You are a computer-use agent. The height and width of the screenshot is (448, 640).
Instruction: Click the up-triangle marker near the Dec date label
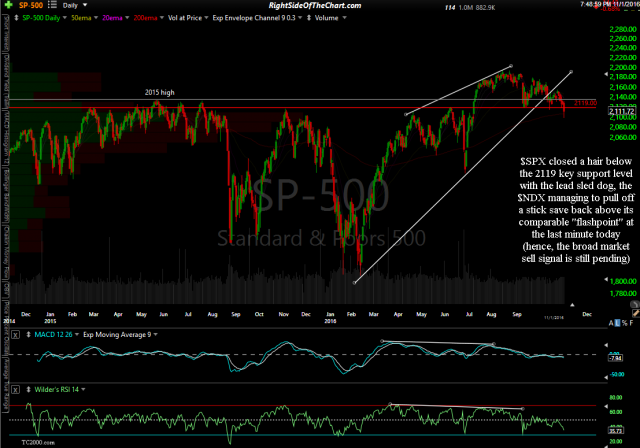point(572,305)
